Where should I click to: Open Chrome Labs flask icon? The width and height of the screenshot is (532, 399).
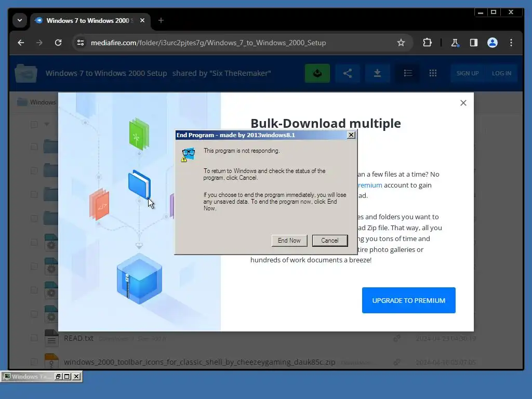(x=455, y=43)
